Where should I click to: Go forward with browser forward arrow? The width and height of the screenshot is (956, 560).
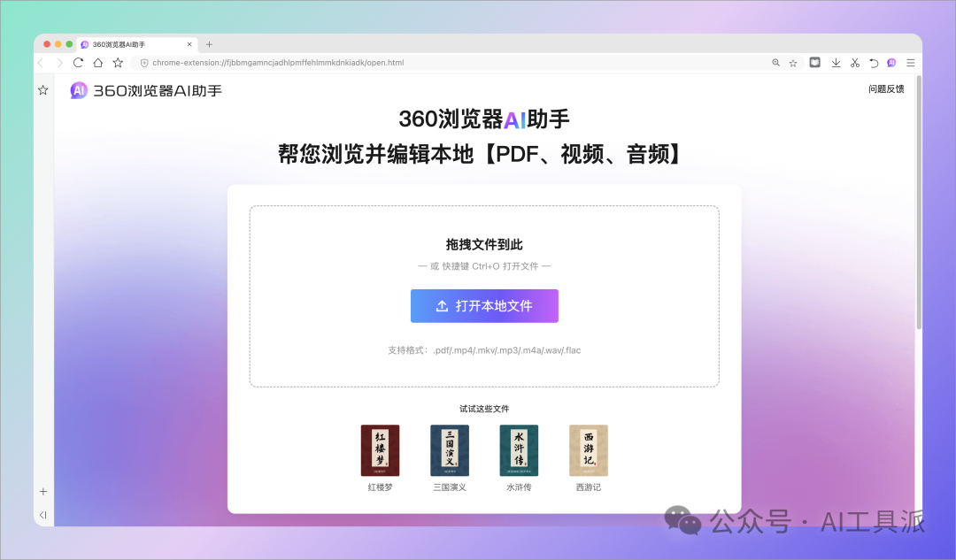point(59,63)
